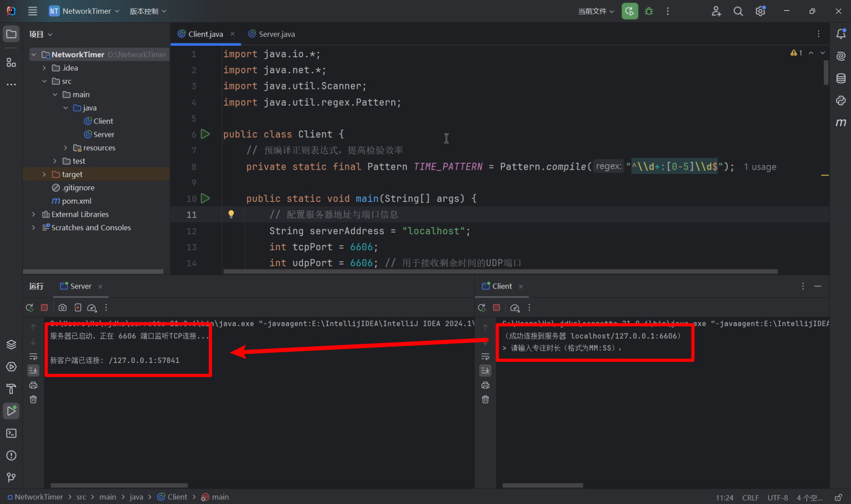Image resolution: width=851 pixels, height=504 pixels.
Task: Open the Maven tool window icon
Action: click(841, 123)
